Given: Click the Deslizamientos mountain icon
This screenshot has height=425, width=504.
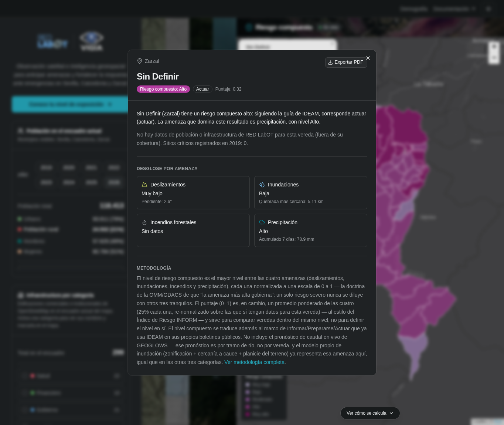Looking at the screenshot, I should point(144,185).
